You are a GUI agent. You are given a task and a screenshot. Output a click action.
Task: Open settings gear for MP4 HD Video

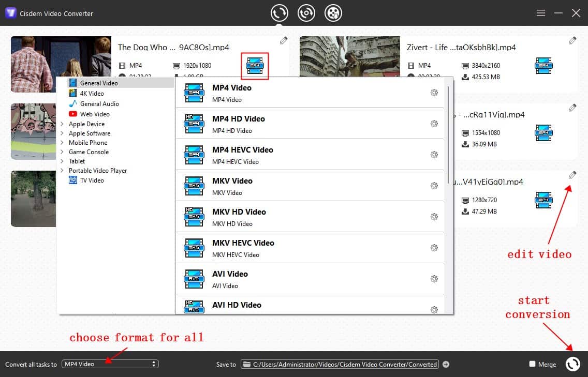pos(434,124)
